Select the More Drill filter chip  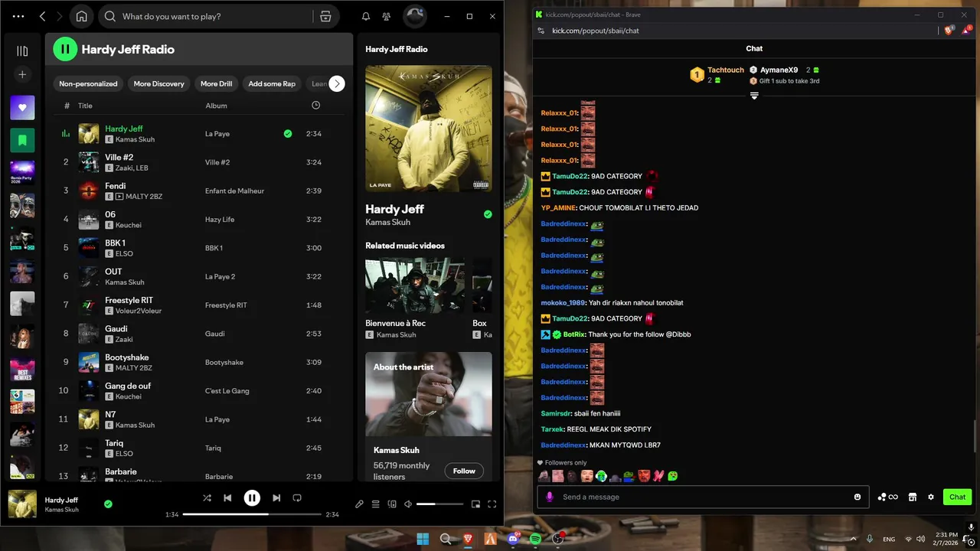(x=216, y=83)
